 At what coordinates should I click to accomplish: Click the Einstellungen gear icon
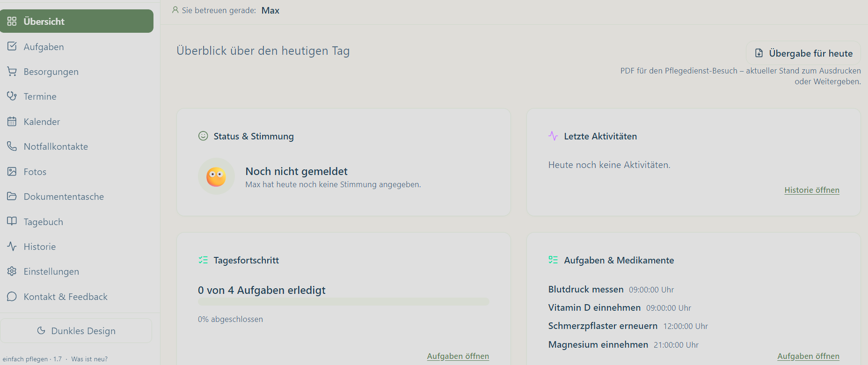pos(12,271)
